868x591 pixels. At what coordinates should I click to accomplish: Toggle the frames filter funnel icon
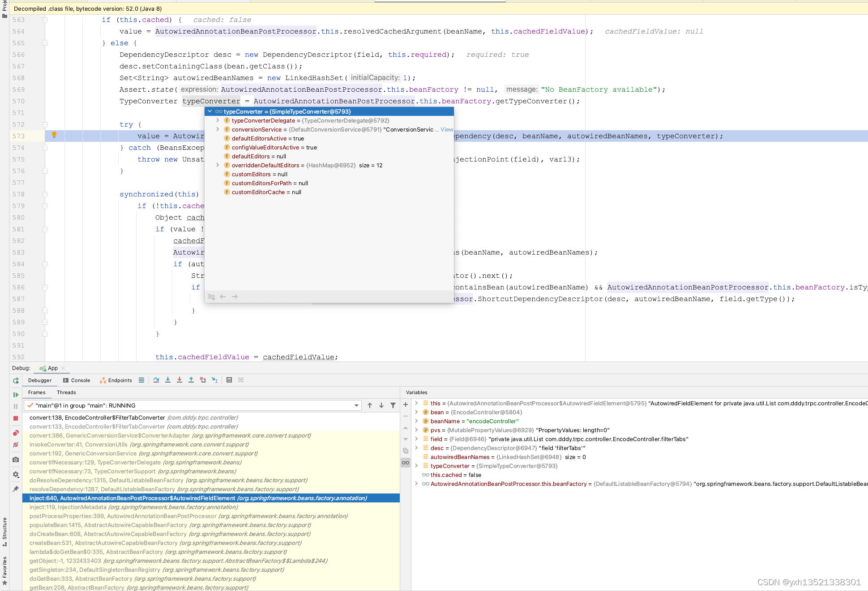(x=393, y=405)
